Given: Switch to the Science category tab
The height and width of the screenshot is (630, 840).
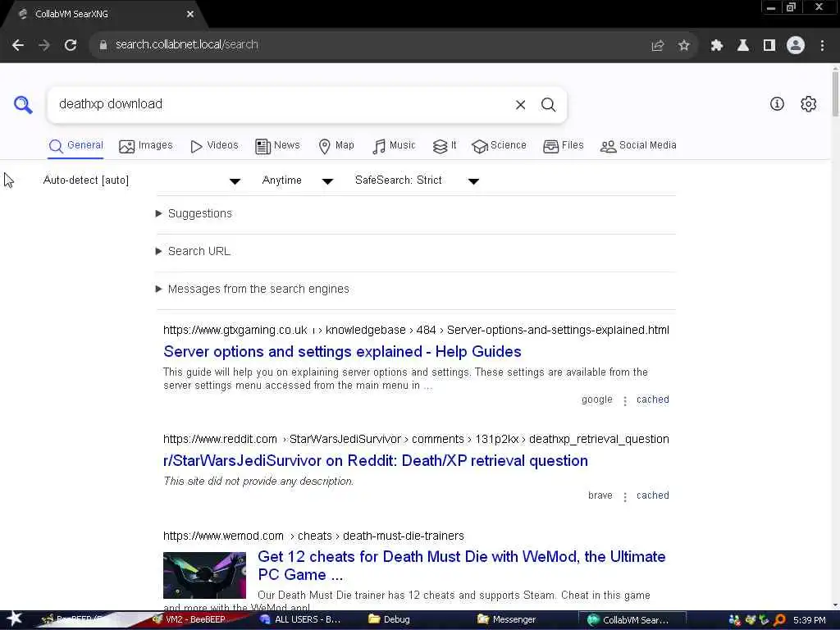Looking at the screenshot, I should pos(499,146).
